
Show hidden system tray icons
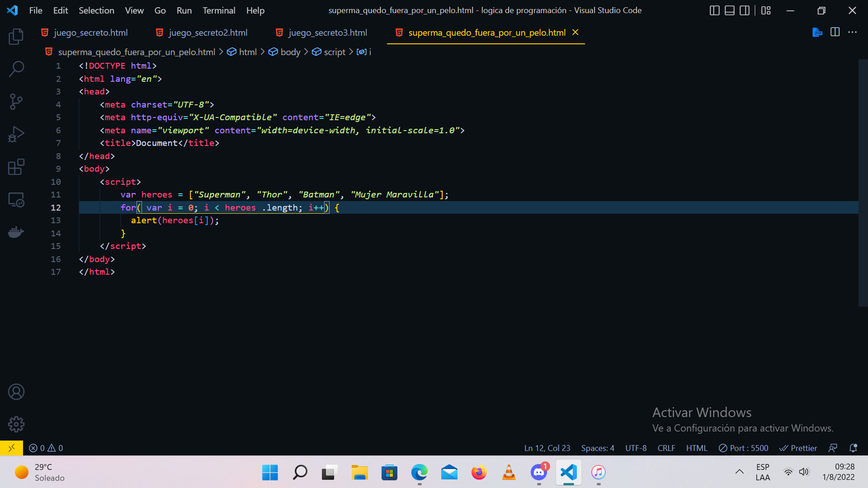740,472
